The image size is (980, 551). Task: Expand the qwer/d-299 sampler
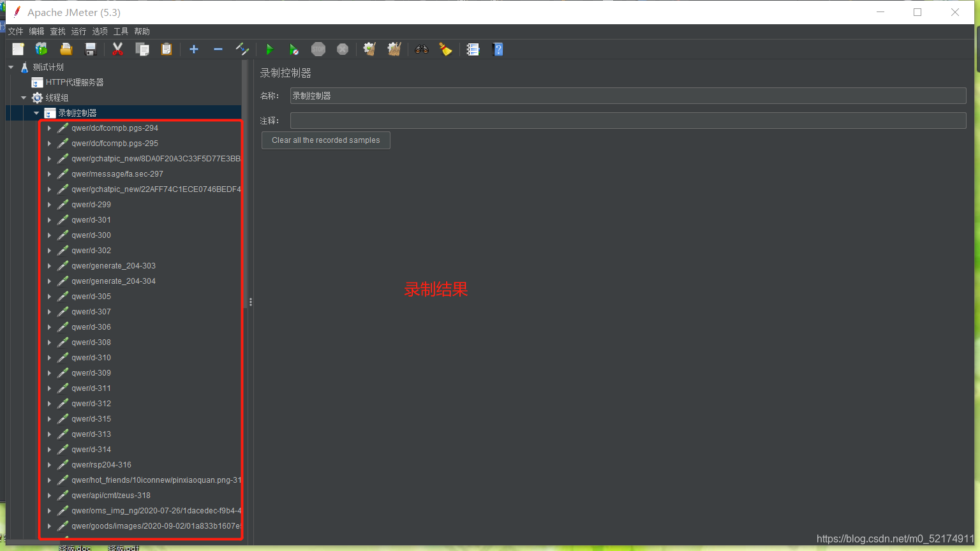[49, 205]
